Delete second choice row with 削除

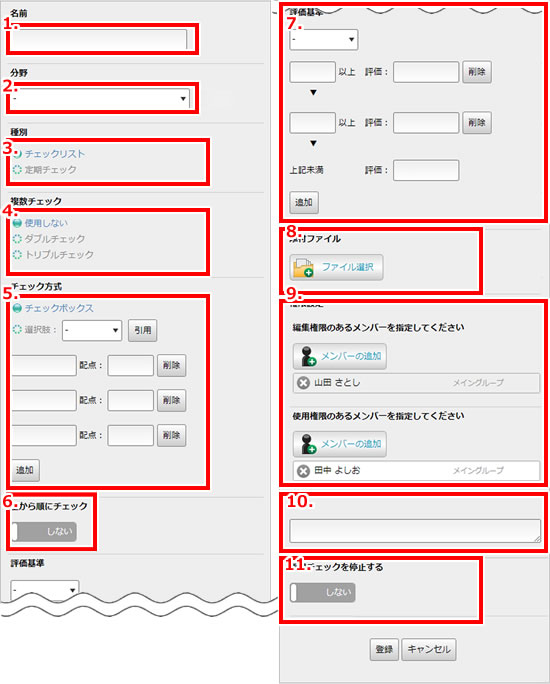point(171,400)
